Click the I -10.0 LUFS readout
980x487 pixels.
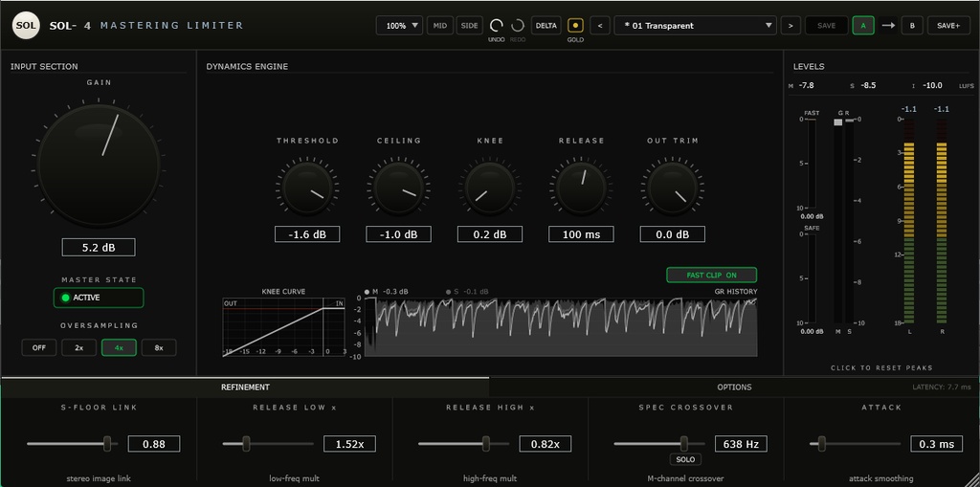pyautogui.click(x=930, y=86)
